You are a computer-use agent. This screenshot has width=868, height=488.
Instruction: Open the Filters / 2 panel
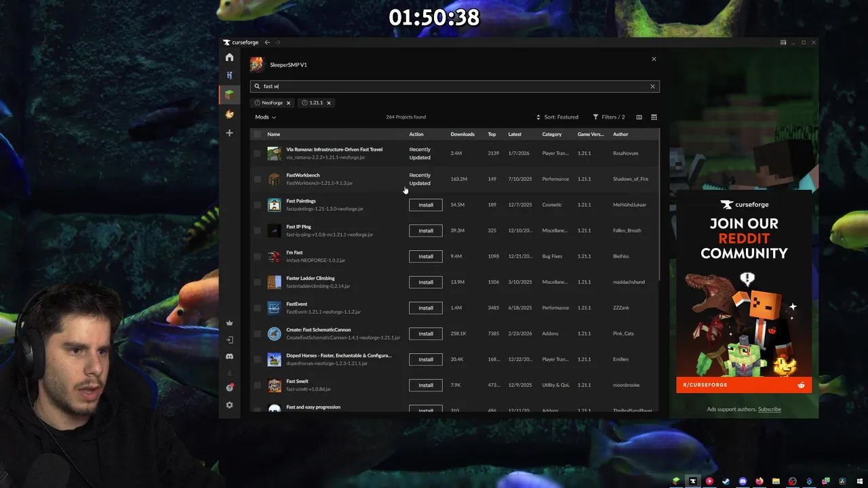[609, 117]
